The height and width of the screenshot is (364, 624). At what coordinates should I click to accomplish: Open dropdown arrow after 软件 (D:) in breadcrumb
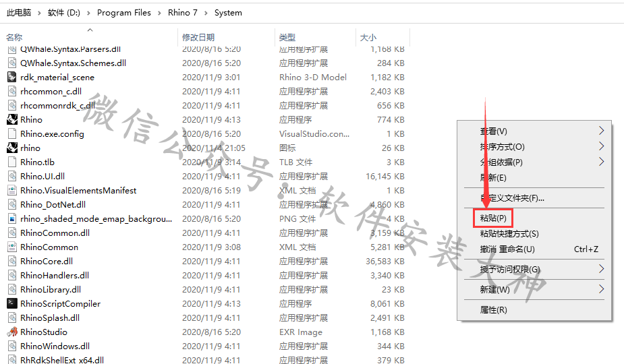(x=88, y=13)
